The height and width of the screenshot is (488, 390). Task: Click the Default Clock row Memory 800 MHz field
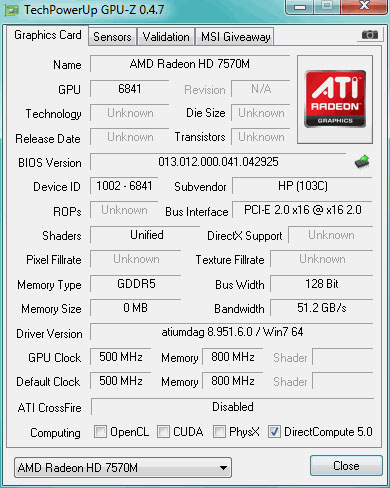tap(233, 381)
